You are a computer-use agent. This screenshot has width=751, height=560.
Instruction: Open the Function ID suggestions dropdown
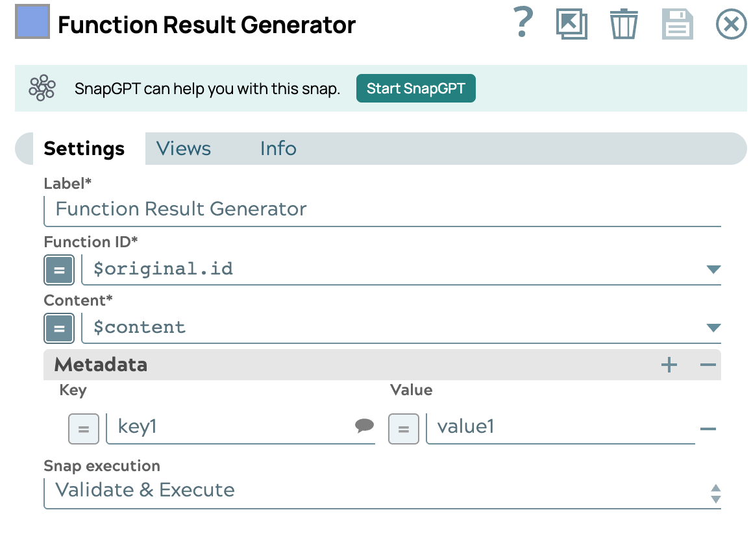click(x=713, y=270)
